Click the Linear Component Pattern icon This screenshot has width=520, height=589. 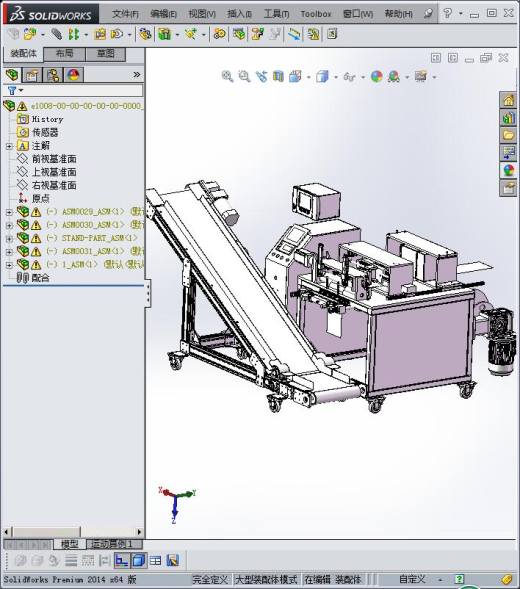74,34
